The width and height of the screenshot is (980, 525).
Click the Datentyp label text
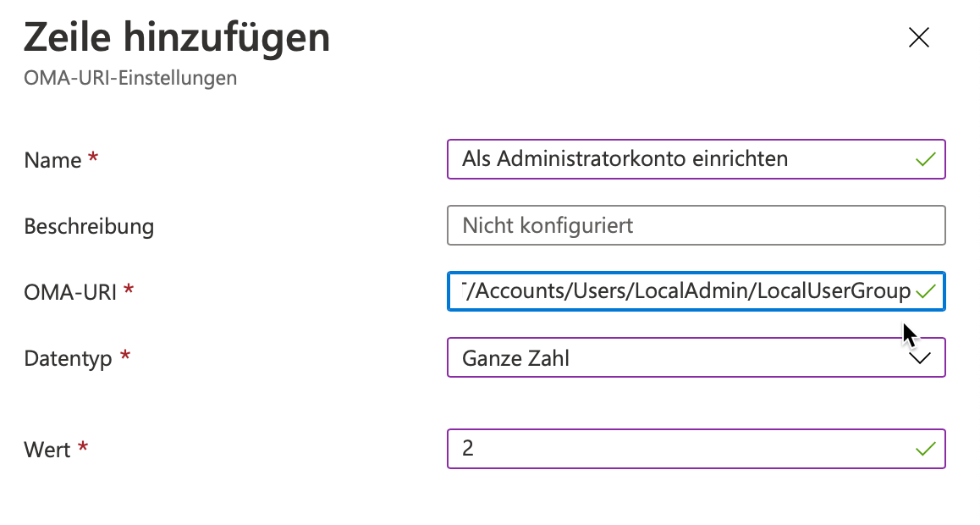(x=68, y=358)
